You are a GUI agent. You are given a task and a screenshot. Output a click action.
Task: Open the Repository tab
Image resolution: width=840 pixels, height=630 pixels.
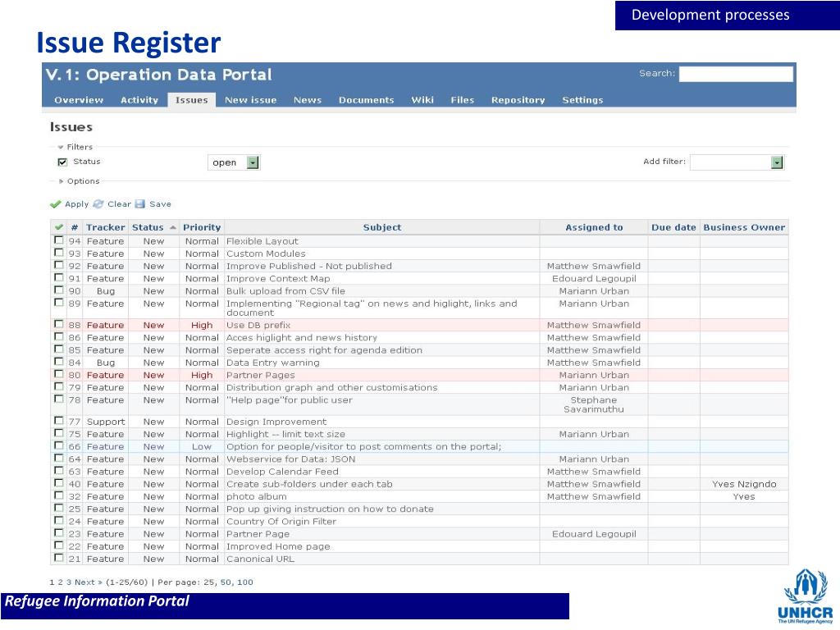coord(518,100)
